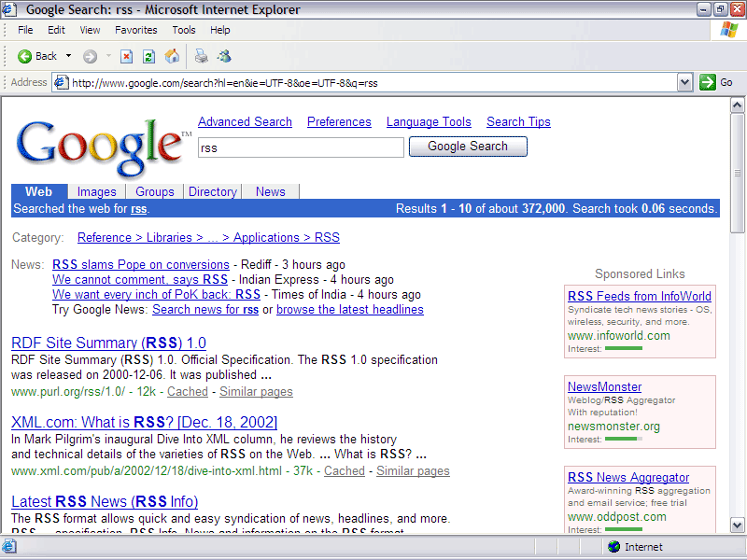Expand the Address bar dropdown list

click(684, 82)
